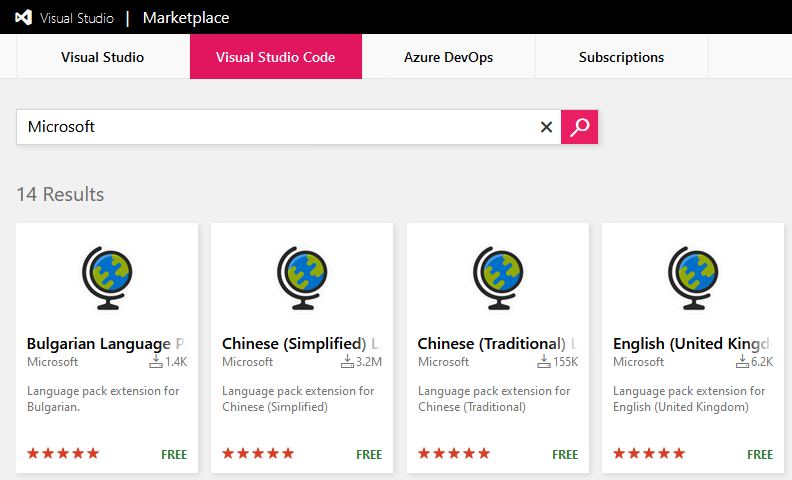Click Microsoft publisher on Bulgarian card
The image size is (792, 480).
tap(53, 362)
